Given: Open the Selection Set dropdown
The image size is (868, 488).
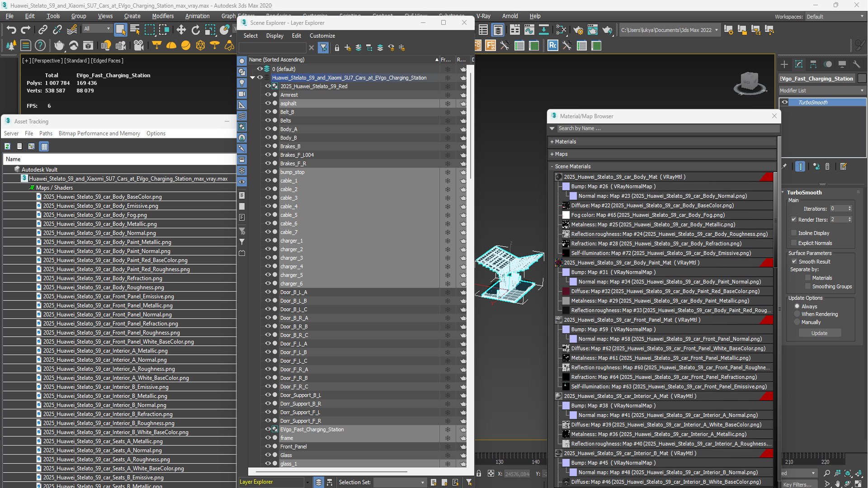Looking at the screenshot, I should tap(400, 482).
